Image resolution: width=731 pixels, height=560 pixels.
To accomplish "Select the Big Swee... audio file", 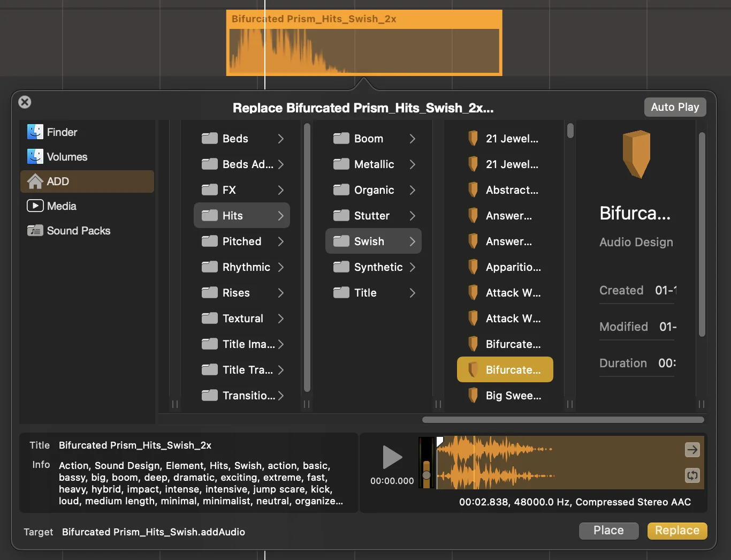I will click(505, 396).
